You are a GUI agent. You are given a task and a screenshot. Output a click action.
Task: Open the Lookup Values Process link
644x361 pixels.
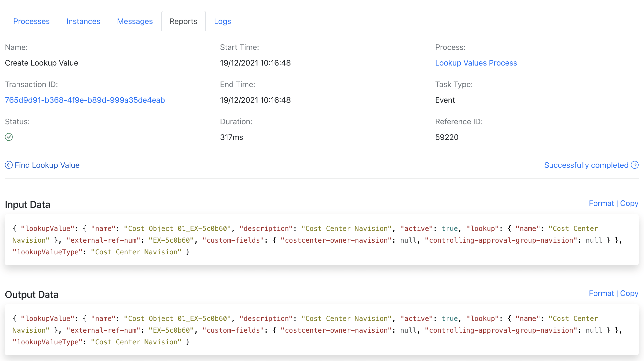pos(476,63)
